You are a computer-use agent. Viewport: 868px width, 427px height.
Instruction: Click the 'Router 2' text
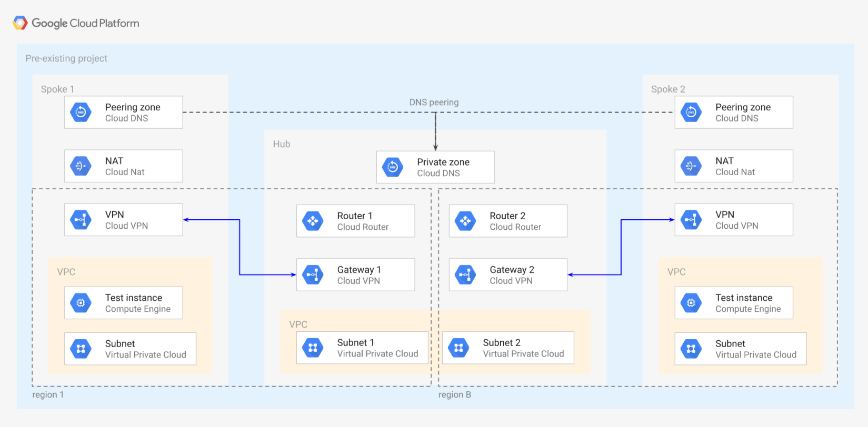(x=507, y=216)
